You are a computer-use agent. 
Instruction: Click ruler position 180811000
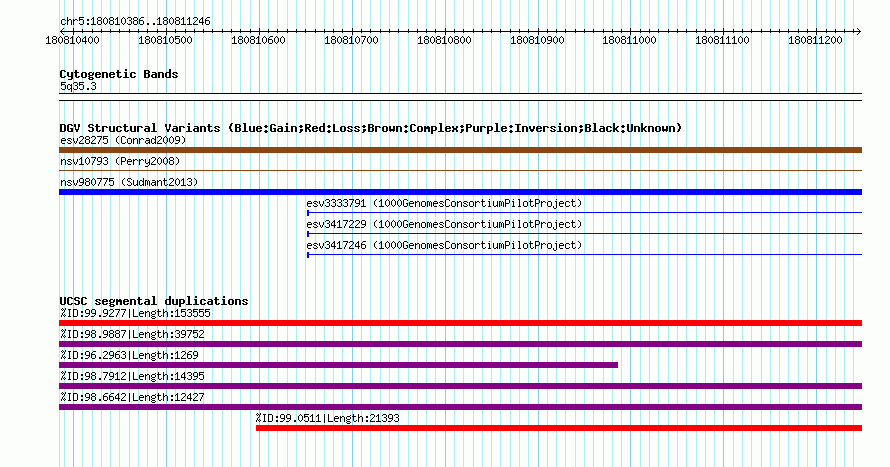coord(629,40)
